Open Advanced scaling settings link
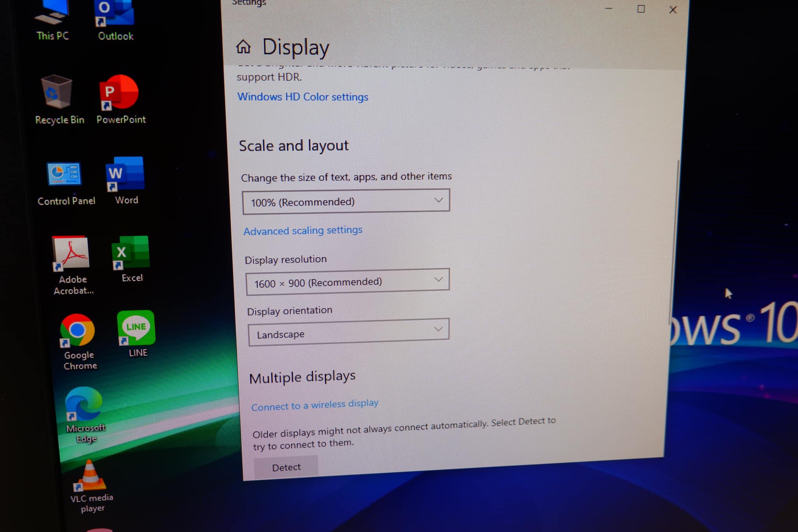 tap(303, 231)
